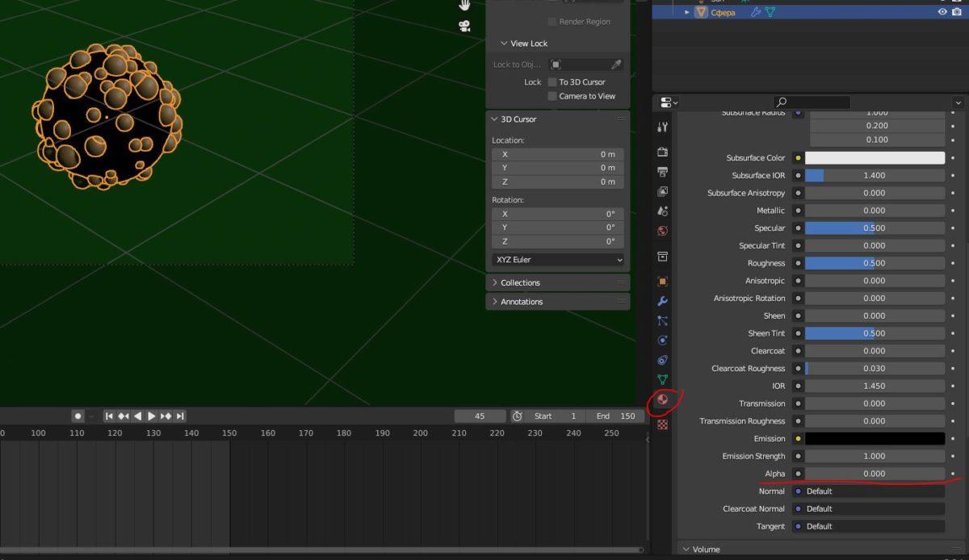The height and width of the screenshot is (560, 969).
Task: Open the Output properties tab
Action: 662,172
